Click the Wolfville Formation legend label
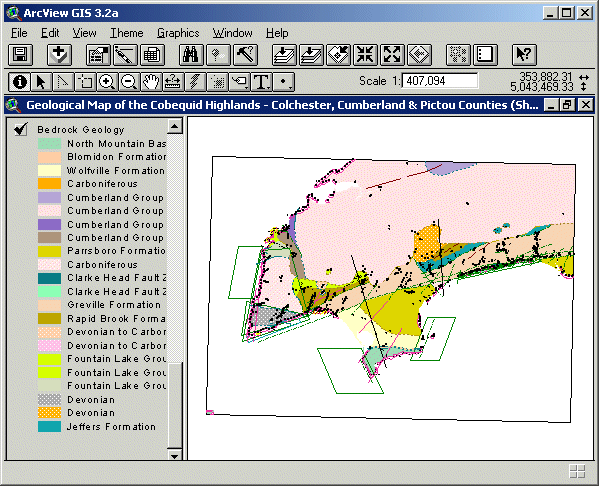 (x=116, y=170)
